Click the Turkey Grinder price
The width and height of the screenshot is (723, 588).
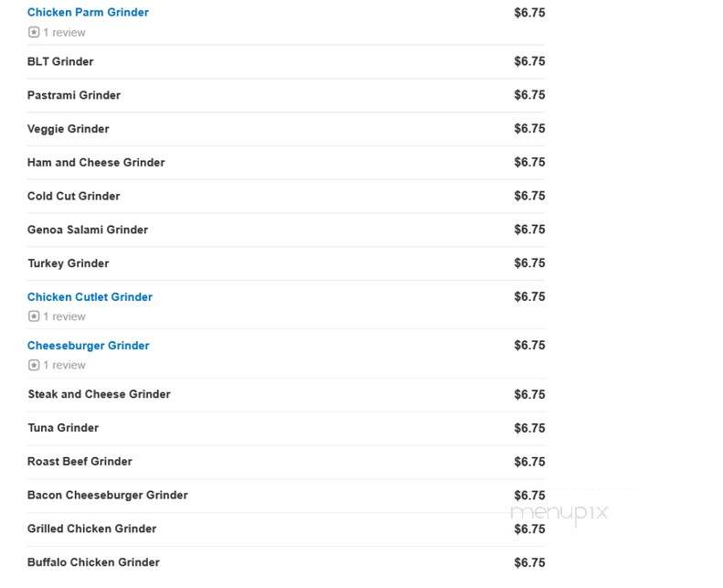529,263
